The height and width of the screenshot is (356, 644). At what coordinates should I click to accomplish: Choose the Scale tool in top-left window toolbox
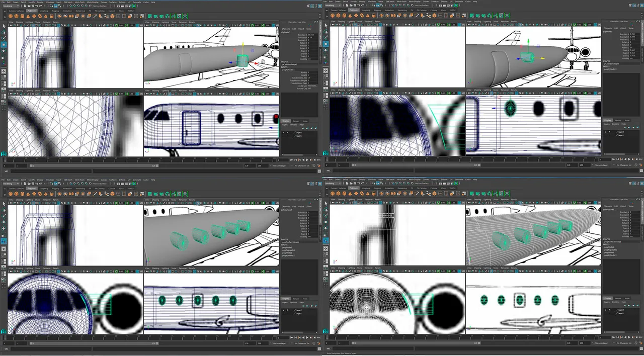[x=4, y=58]
